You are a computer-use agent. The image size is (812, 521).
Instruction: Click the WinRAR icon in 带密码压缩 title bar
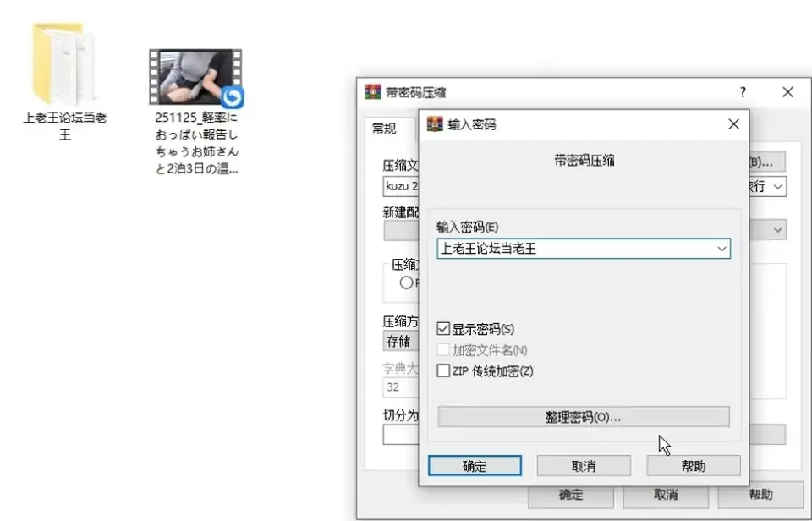pos(372,92)
